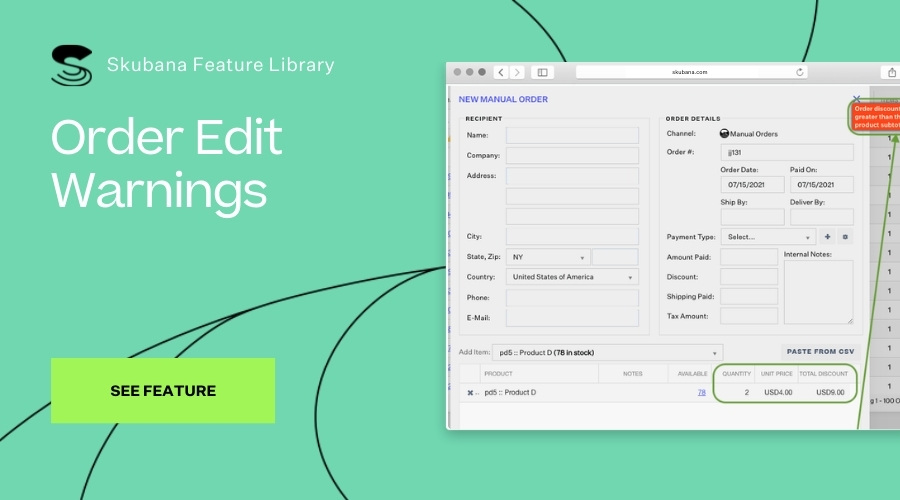900x500 pixels.
Task: Open the State dropdown showing NY
Action: coord(548,257)
